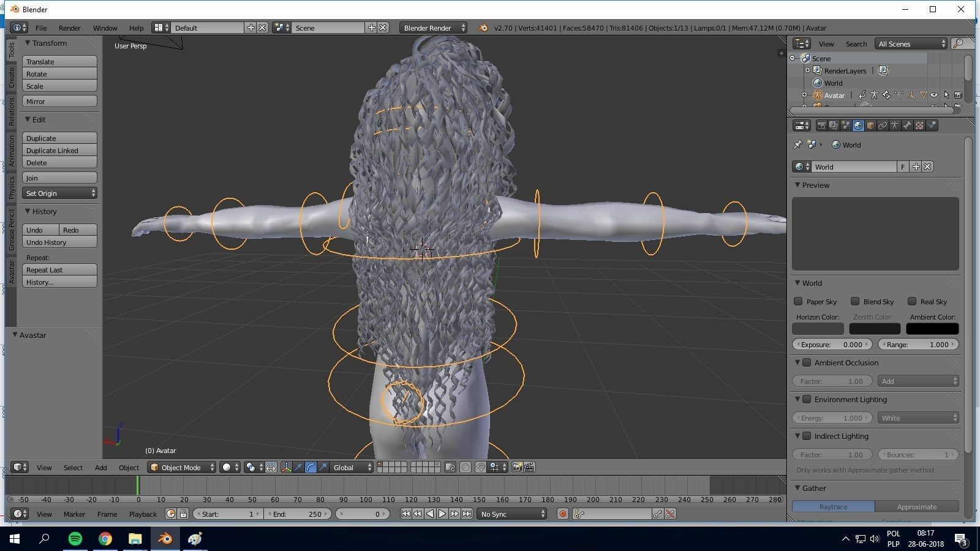Switch to the Physics tab in tool shelf
The width and height of the screenshot is (980, 551).
11,188
